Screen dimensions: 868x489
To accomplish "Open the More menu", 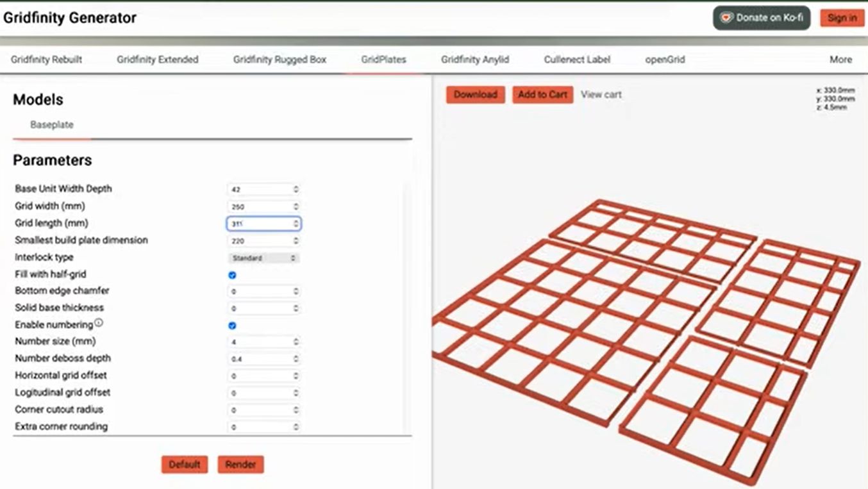I will 840,60.
